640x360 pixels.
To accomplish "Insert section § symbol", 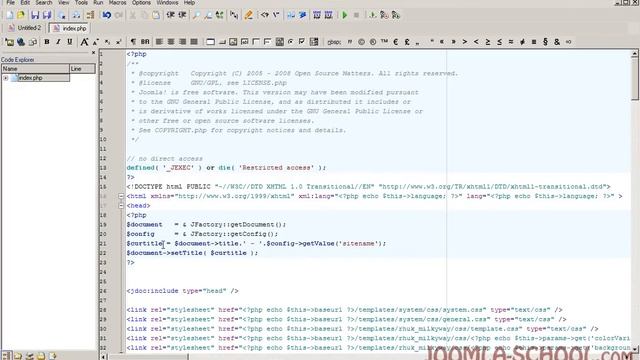I will tap(545, 42).
